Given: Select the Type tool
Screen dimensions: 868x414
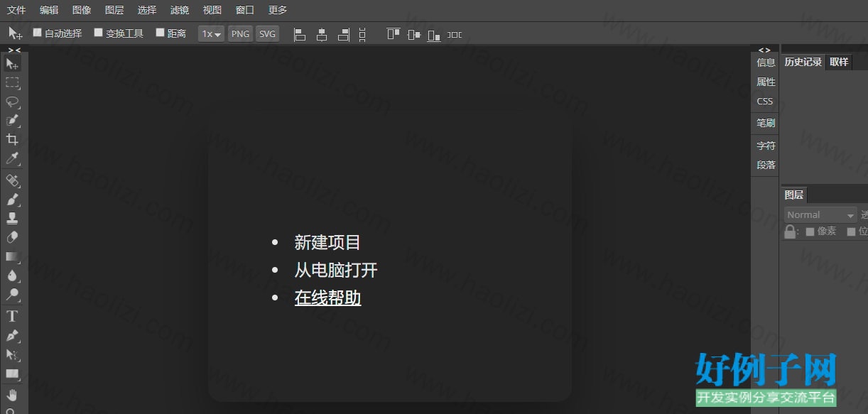Looking at the screenshot, I should 12,316.
